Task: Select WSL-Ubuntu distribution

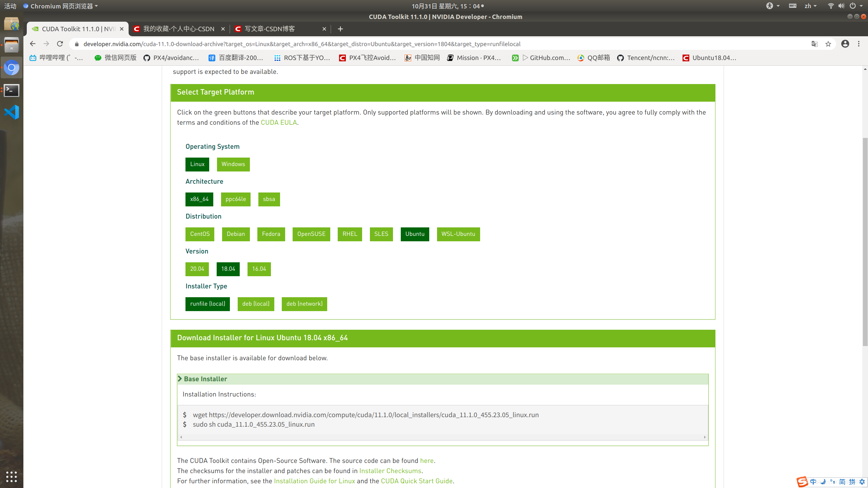Action: coord(458,234)
